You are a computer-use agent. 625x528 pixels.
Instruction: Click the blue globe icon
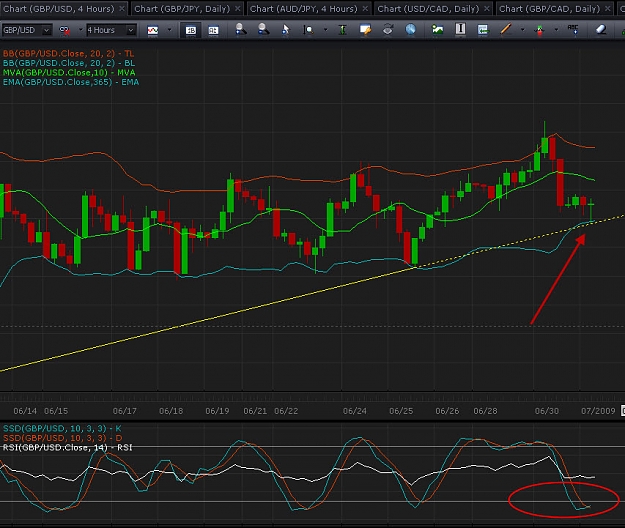(410, 29)
